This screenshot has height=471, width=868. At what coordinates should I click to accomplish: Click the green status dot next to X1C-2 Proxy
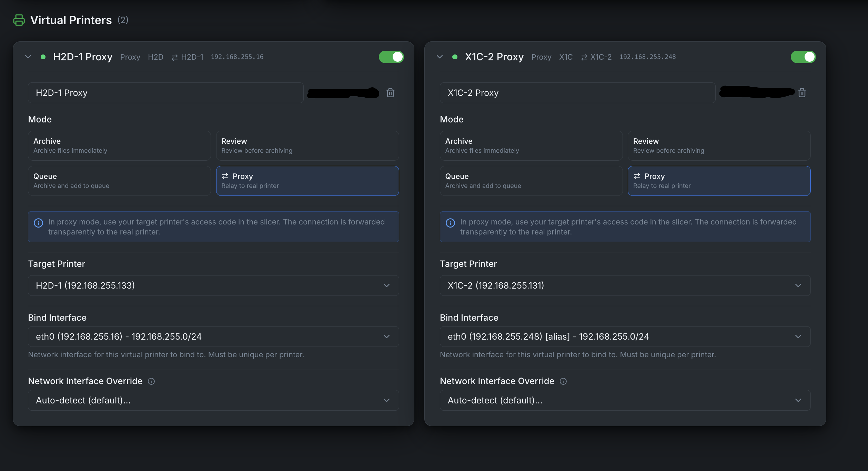pos(454,57)
